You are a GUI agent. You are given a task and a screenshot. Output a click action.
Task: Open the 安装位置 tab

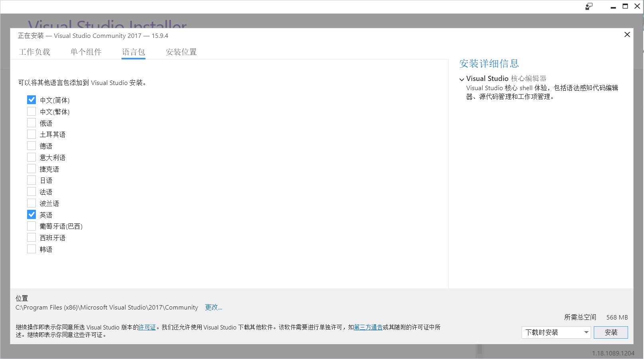tap(181, 52)
